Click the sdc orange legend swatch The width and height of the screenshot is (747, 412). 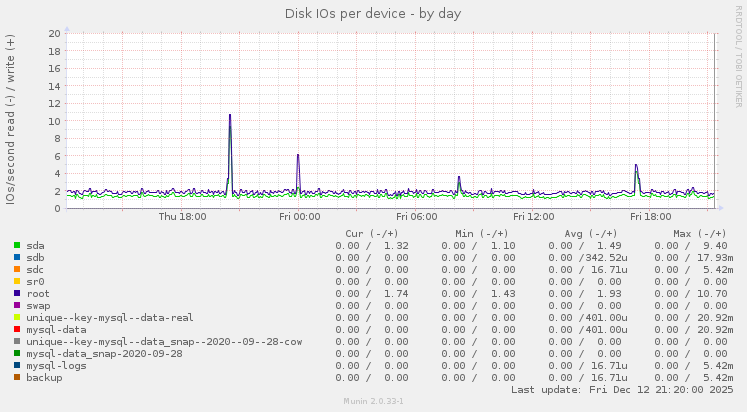tap(17, 269)
